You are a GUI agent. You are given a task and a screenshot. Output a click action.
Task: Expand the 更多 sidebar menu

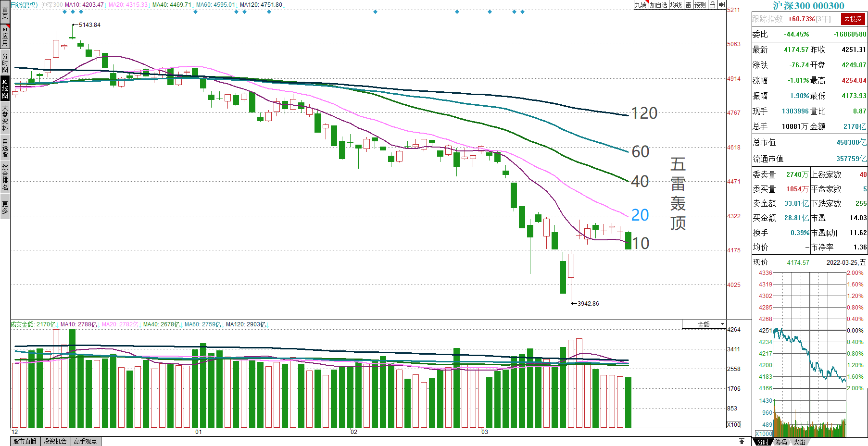point(5,207)
